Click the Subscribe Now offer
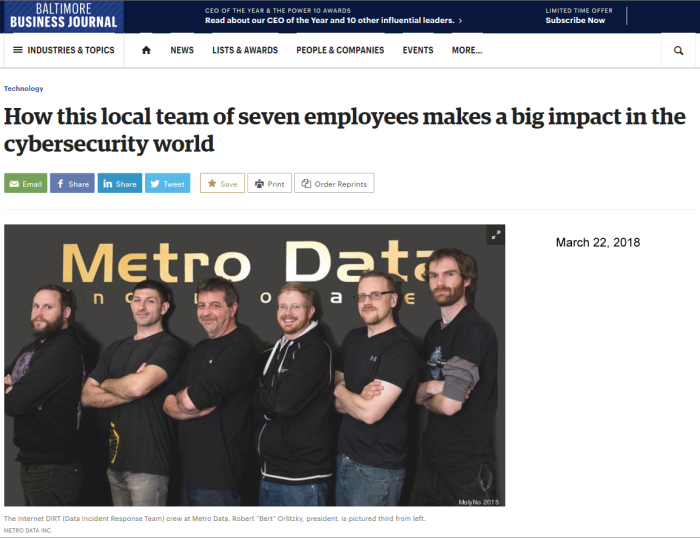700x538 pixels. 575,20
